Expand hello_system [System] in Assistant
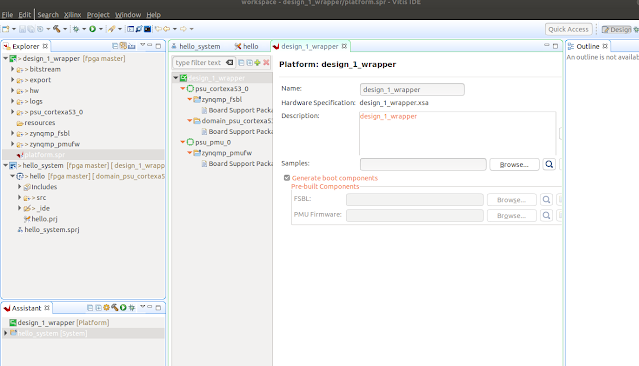The width and height of the screenshot is (639, 366). coord(5,333)
